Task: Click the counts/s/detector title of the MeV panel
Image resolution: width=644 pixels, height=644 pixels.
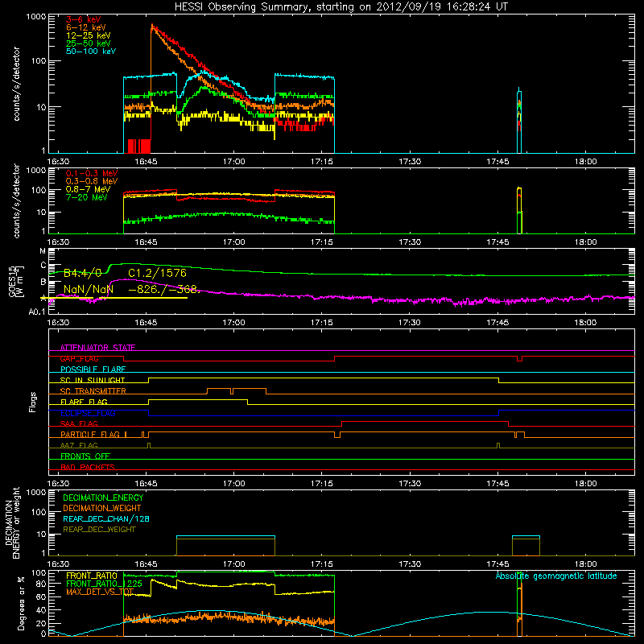Action: click(17, 200)
